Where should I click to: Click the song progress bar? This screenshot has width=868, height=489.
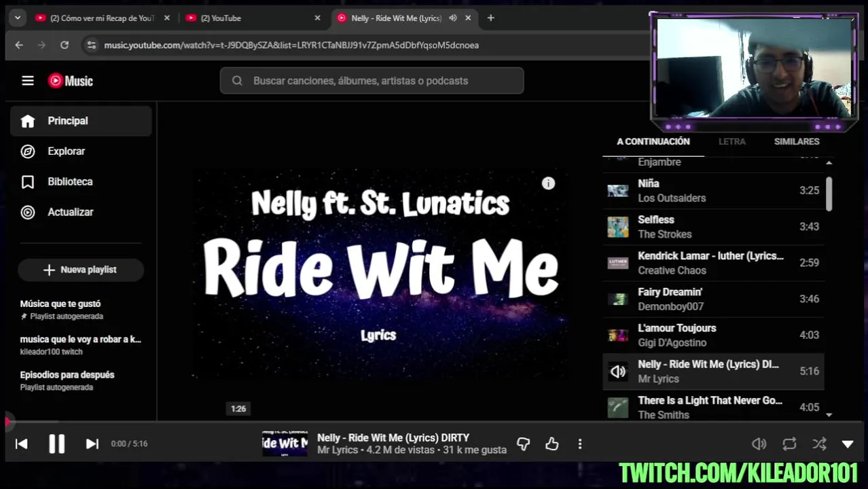434,422
